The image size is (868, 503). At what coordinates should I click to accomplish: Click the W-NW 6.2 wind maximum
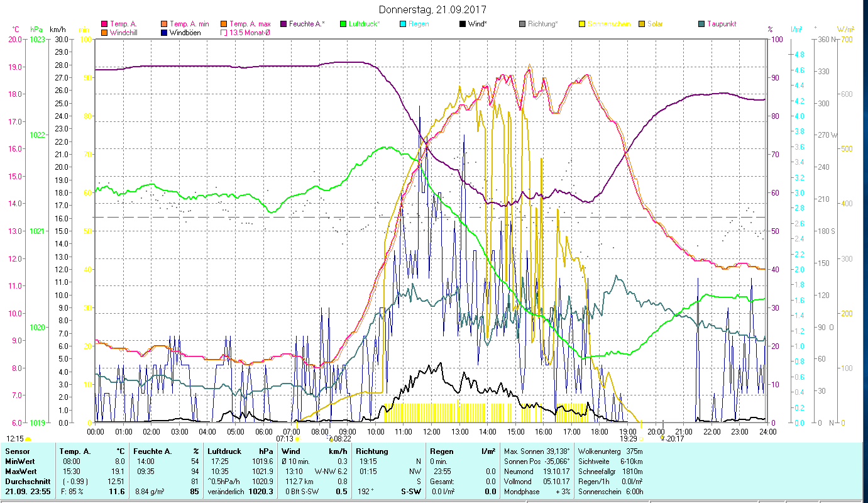[331, 471]
